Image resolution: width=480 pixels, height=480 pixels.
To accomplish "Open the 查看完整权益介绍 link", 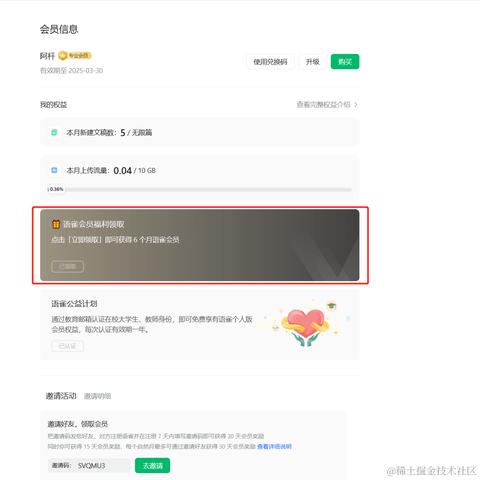I will tap(323, 105).
